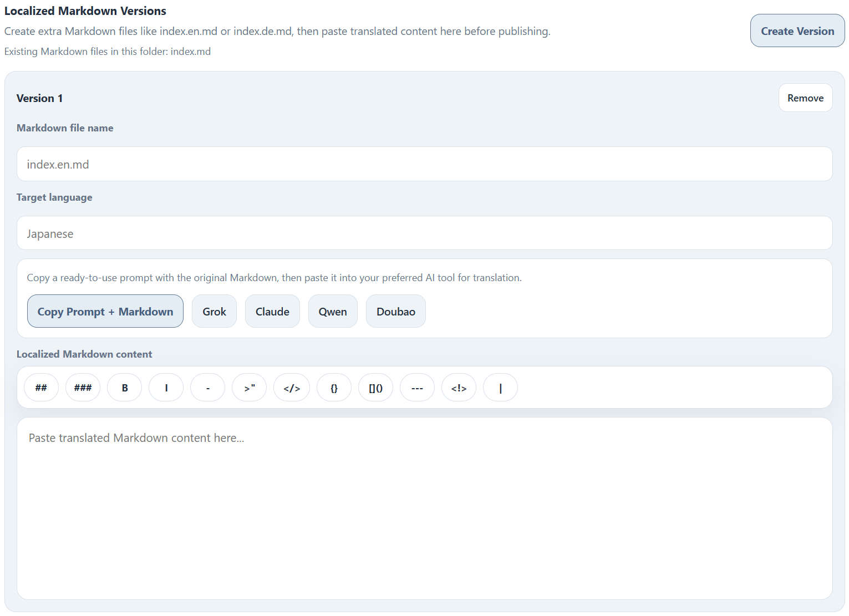Apply italic with the I button
This screenshot has width=849, height=616.
pos(166,388)
